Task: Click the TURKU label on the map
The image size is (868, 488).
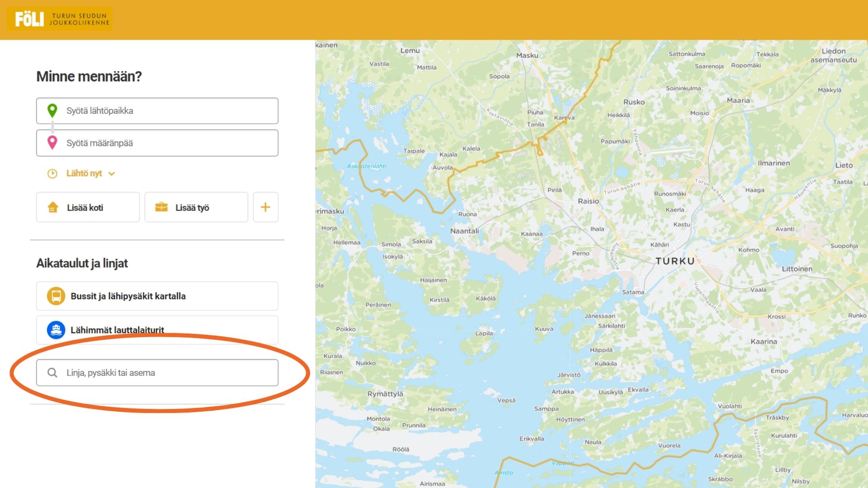Action: (x=675, y=261)
